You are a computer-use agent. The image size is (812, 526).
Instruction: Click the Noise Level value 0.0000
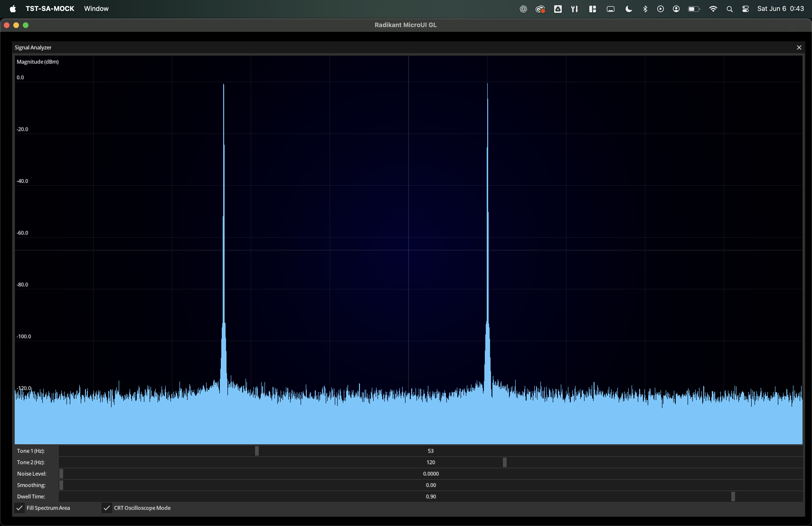430,474
